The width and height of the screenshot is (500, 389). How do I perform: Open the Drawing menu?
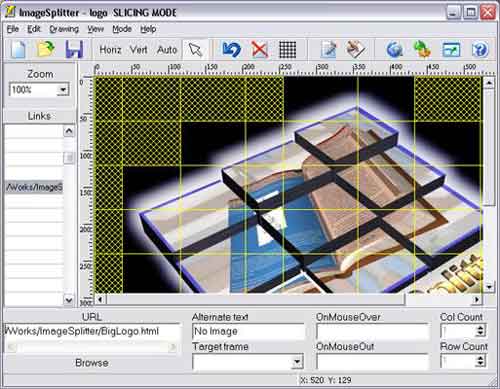click(x=64, y=29)
